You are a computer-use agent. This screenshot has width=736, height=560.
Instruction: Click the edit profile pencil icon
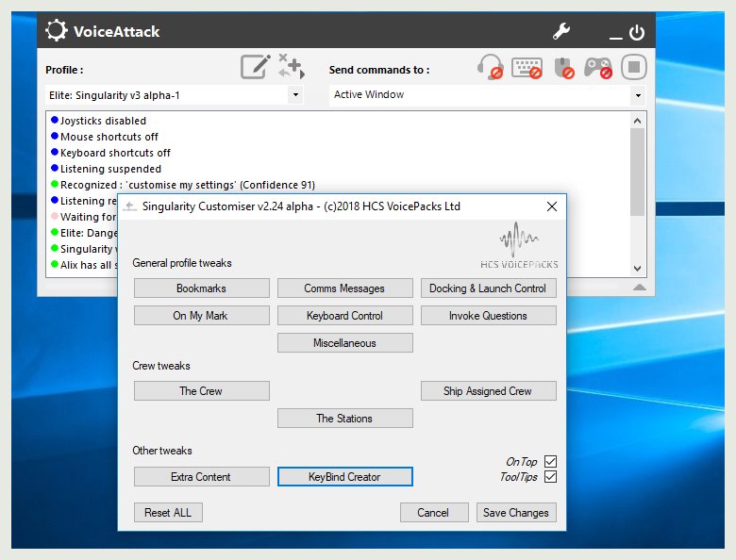(256, 67)
